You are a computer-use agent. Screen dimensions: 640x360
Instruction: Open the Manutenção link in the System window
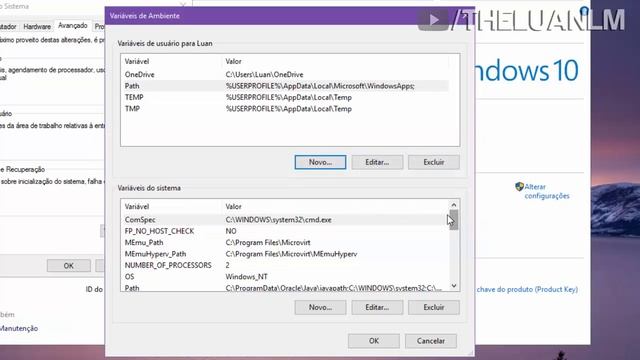click(x=19, y=328)
